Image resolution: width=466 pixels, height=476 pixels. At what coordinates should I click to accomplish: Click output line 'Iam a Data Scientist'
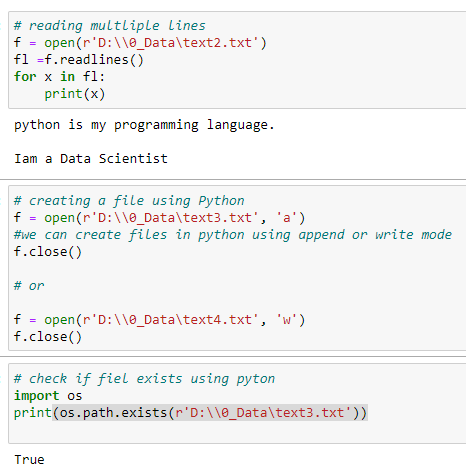coord(91,159)
